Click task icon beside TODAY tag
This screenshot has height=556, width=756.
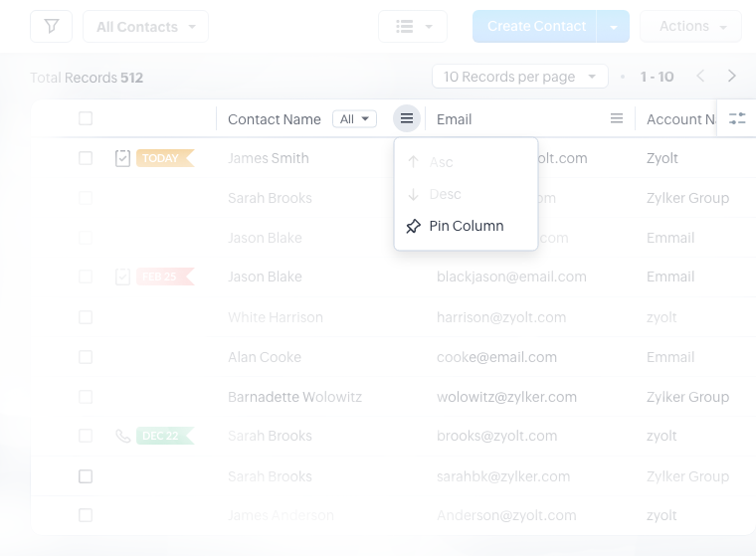[x=123, y=158]
